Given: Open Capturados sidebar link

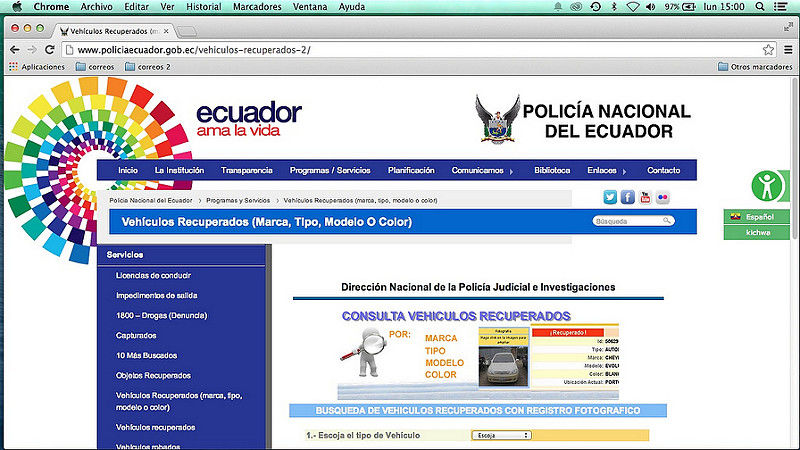Looking at the screenshot, I should [136, 335].
